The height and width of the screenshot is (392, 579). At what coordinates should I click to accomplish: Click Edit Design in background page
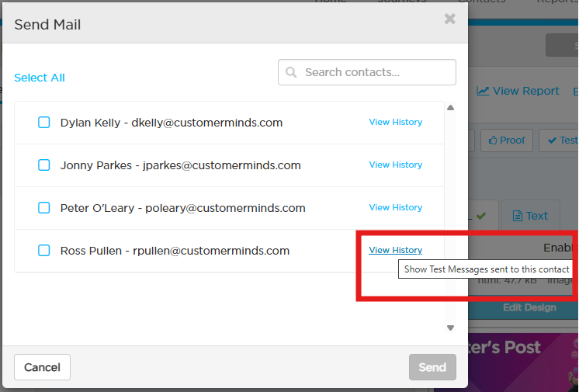tap(529, 307)
